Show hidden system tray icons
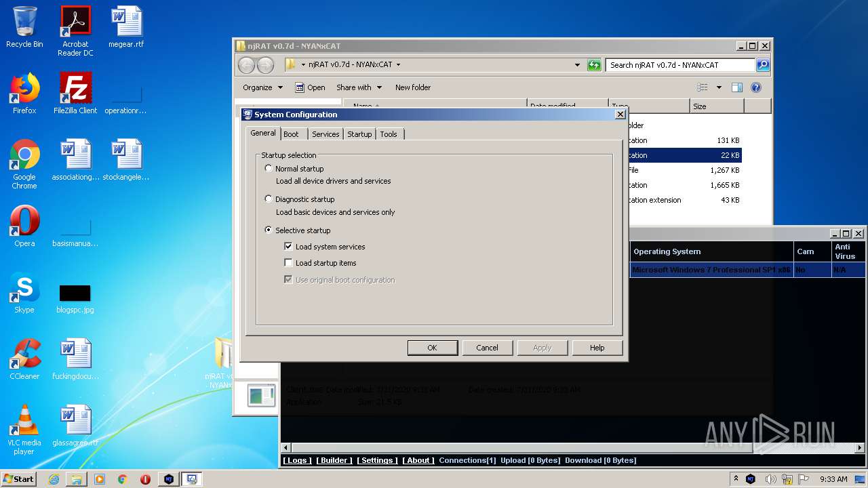 click(x=736, y=479)
